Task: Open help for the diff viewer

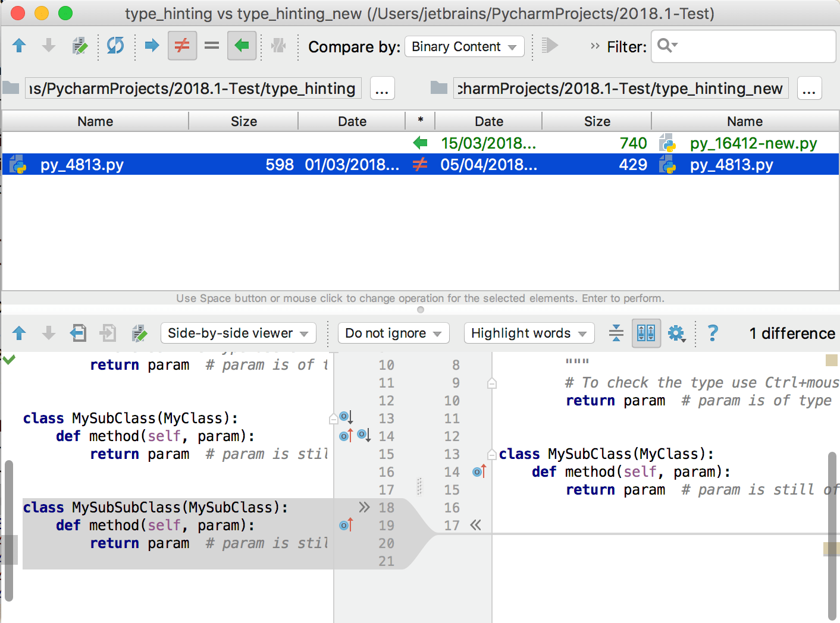Action: pos(713,333)
